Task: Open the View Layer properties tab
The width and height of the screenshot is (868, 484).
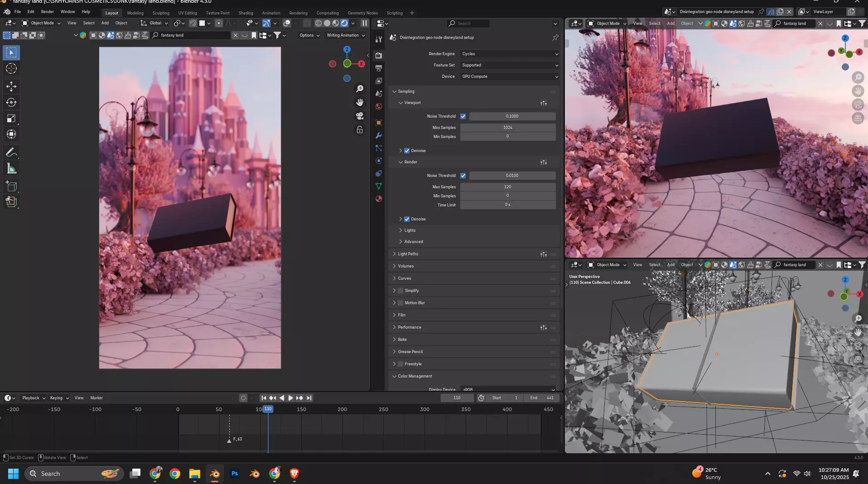Action: point(379,81)
